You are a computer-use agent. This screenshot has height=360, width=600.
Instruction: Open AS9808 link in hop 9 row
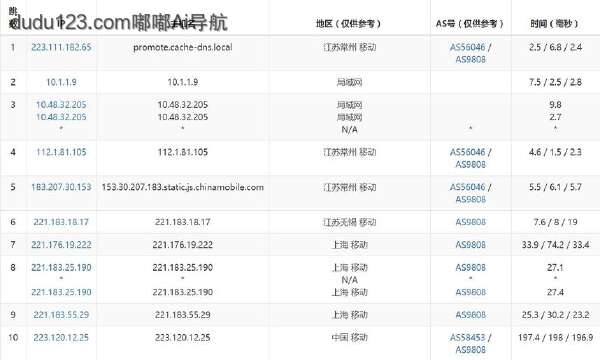click(x=471, y=315)
